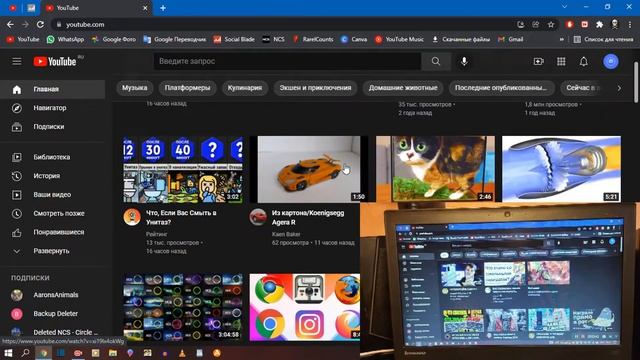Open the tab search chevron

(564, 7)
